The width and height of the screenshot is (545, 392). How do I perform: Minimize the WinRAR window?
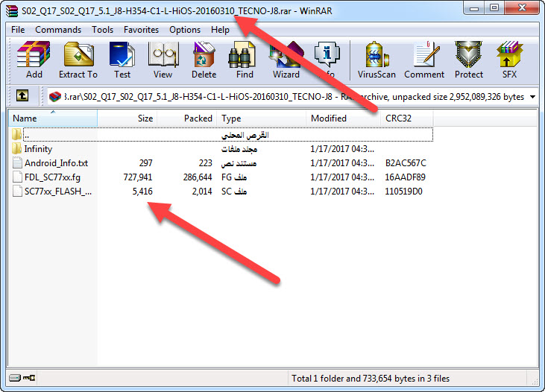coord(473,8)
